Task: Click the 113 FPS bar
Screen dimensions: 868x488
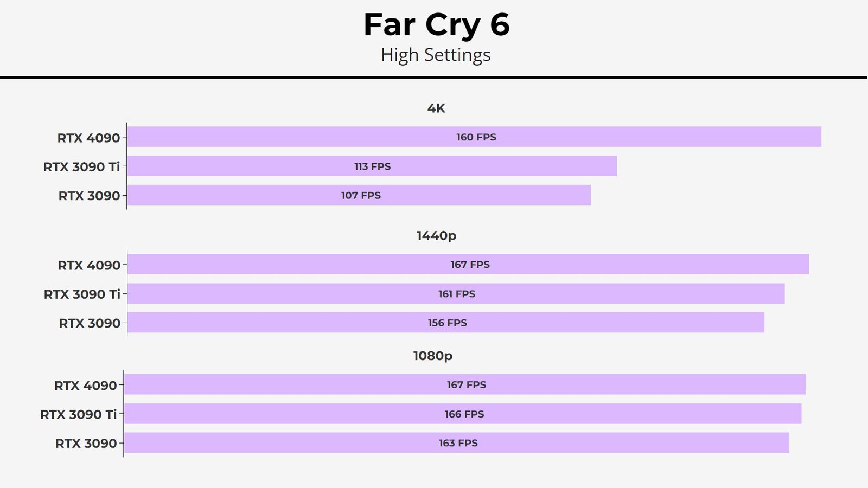Action: pos(372,166)
